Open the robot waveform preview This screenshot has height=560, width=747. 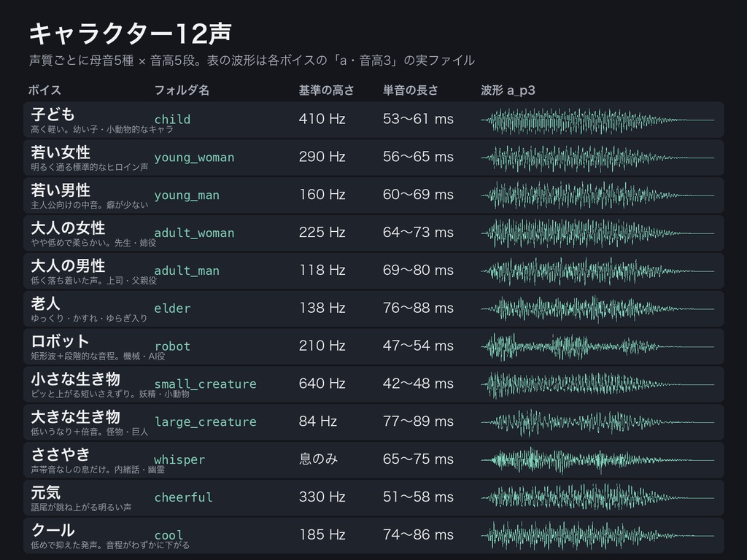597,346
